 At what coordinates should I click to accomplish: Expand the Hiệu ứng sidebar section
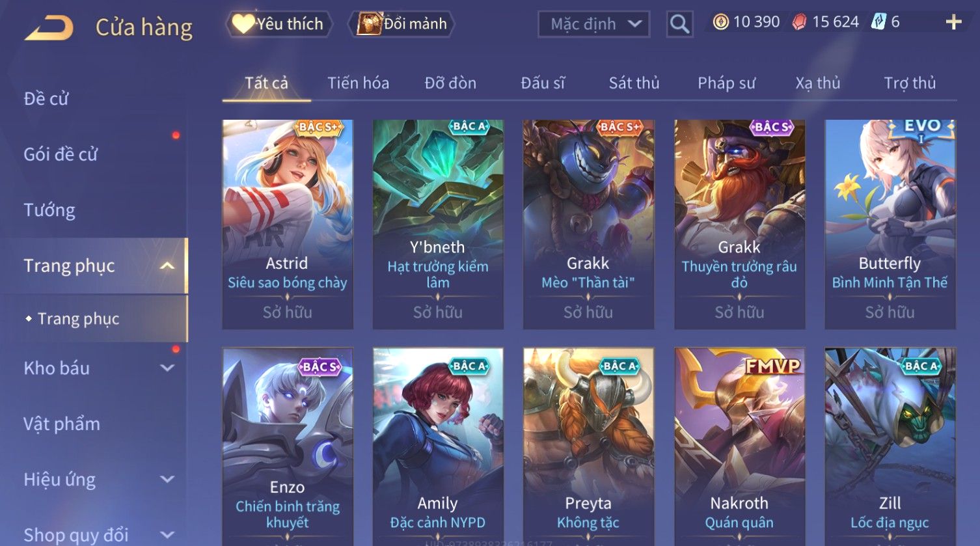coord(167,480)
